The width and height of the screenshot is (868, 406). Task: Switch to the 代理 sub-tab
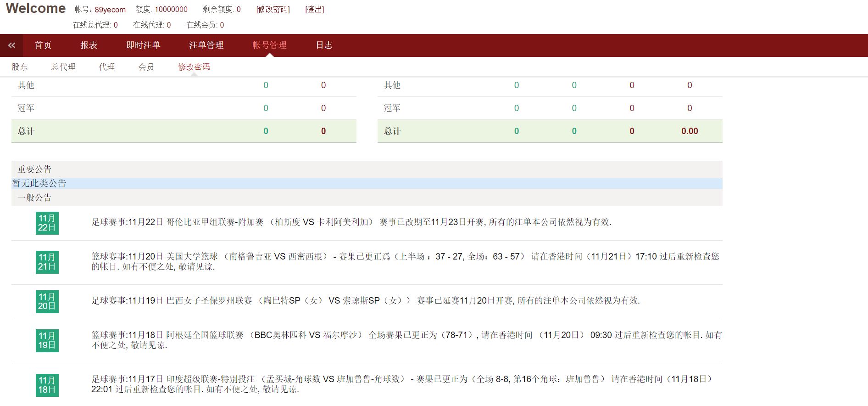pos(107,67)
